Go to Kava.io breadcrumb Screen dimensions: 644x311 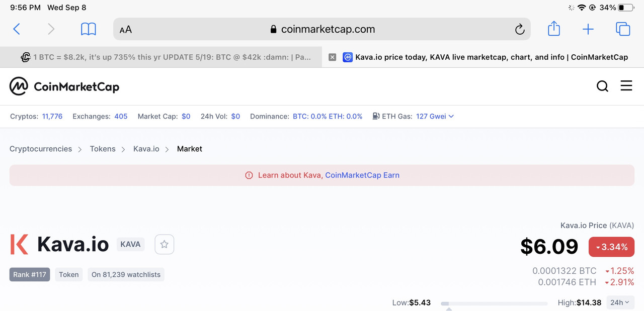tap(146, 149)
